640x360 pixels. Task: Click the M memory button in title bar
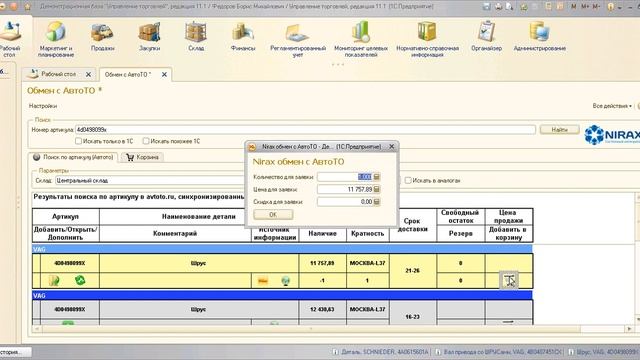(x=574, y=7)
